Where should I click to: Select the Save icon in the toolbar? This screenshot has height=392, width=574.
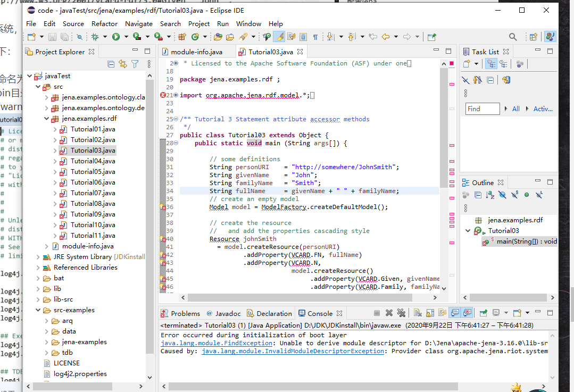click(52, 37)
